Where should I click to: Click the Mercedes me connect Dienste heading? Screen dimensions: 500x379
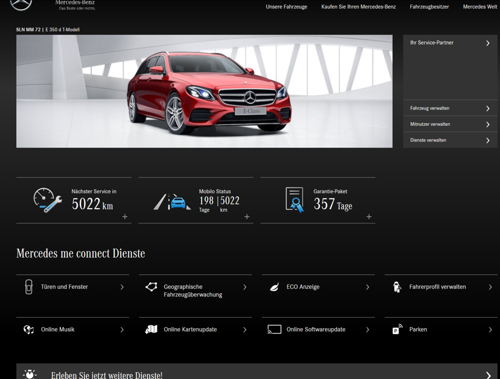click(x=81, y=254)
